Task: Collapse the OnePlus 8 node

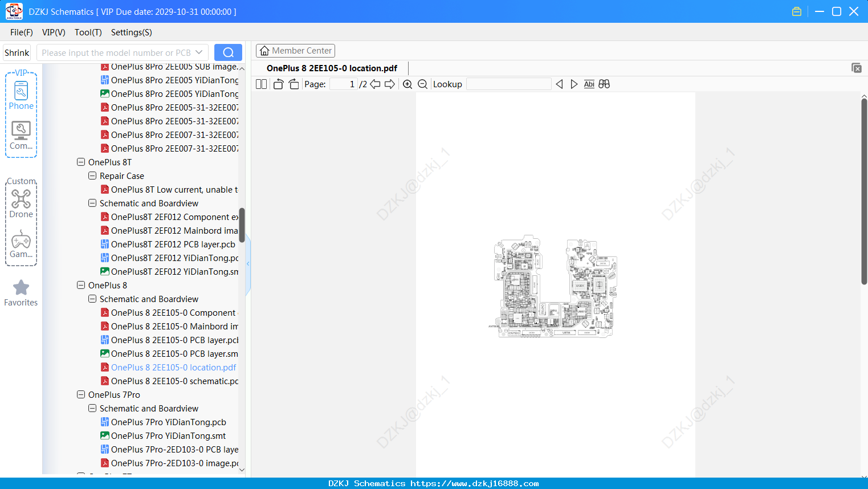Action: [81, 285]
